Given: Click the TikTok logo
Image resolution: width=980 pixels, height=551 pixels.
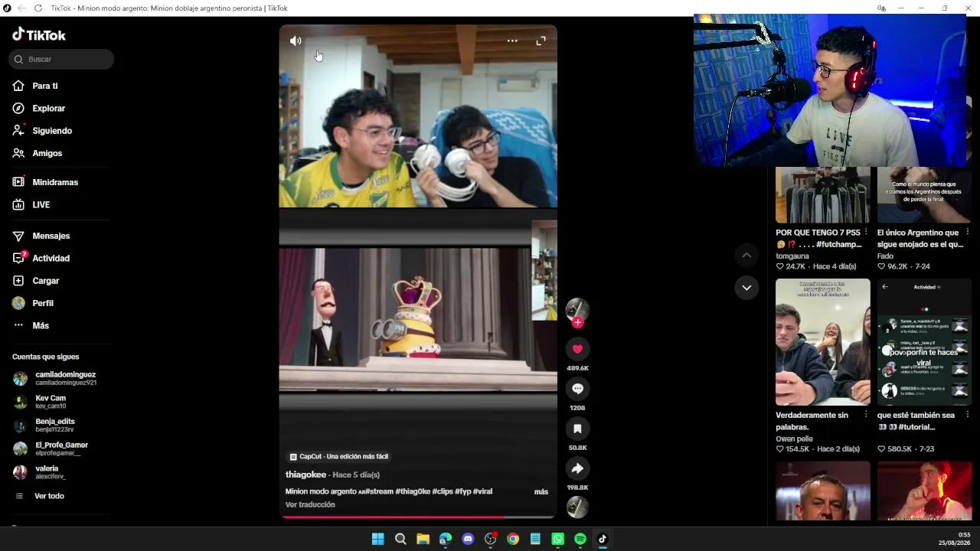Looking at the screenshot, I should 39,34.
